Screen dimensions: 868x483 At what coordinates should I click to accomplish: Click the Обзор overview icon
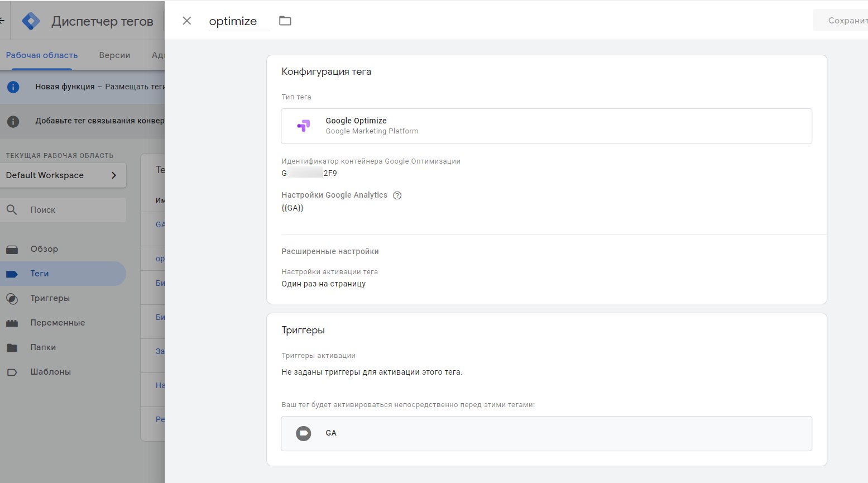click(12, 249)
